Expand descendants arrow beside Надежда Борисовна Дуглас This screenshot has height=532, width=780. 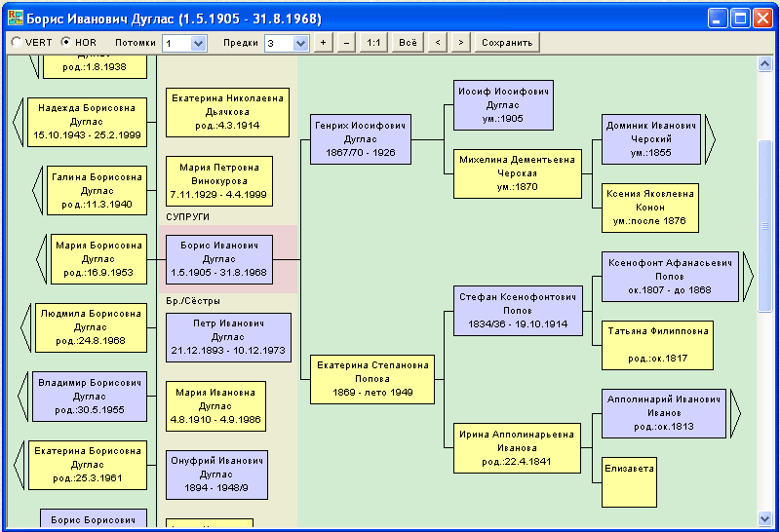coord(19,123)
